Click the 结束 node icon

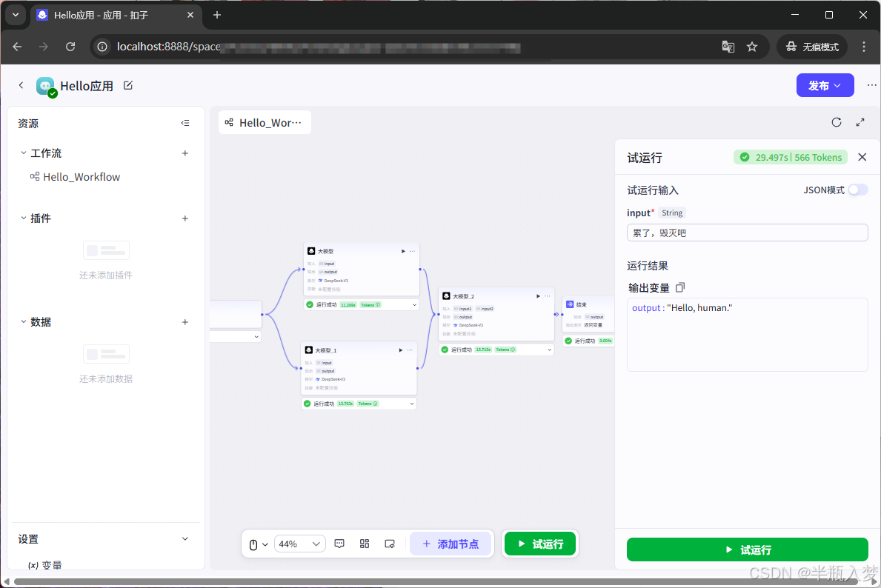pyautogui.click(x=570, y=304)
